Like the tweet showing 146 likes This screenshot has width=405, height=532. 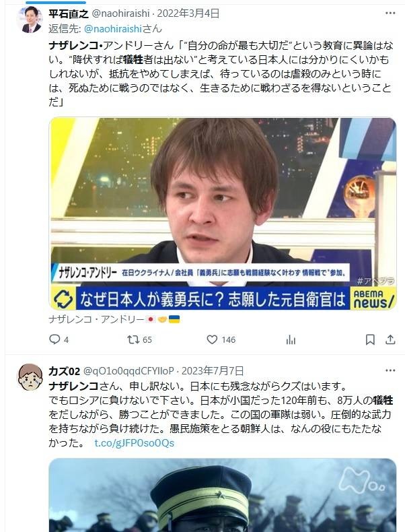click(221, 339)
